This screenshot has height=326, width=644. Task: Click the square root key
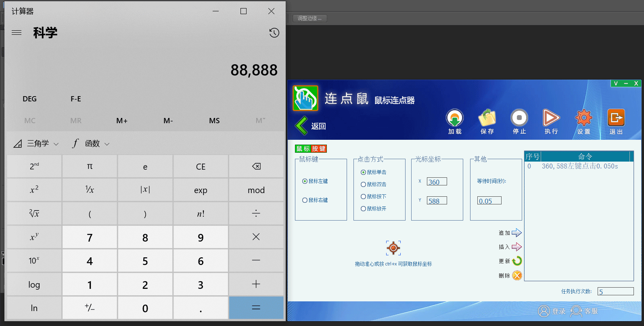coord(34,213)
